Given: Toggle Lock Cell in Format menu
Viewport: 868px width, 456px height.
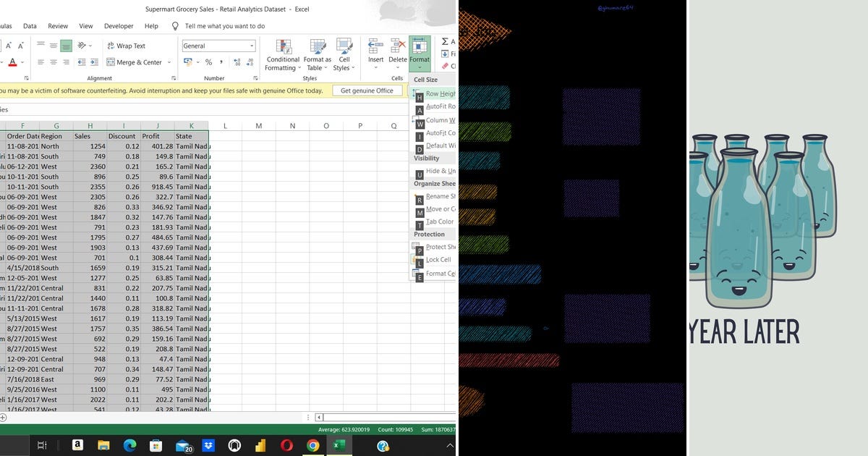Looking at the screenshot, I should pos(433,260).
